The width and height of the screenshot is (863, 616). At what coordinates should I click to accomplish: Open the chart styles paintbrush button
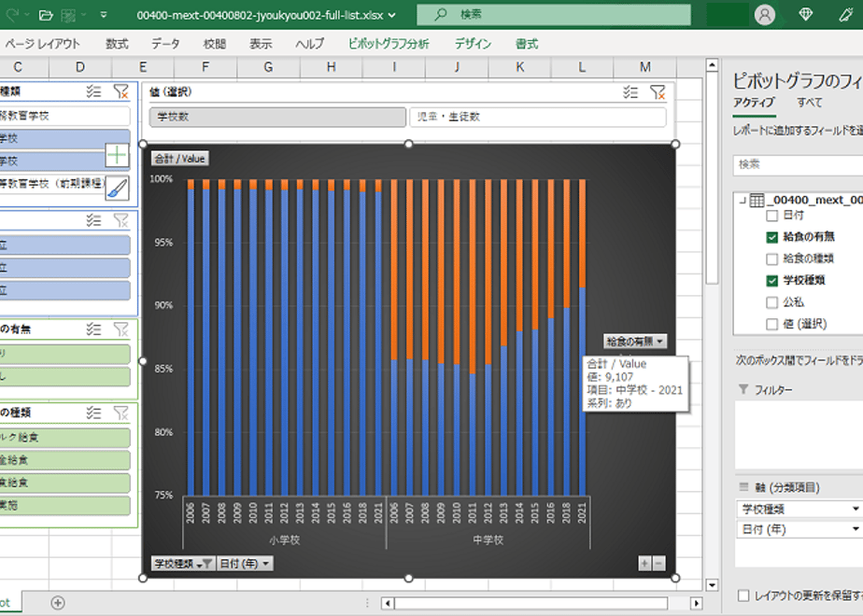(x=117, y=189)
